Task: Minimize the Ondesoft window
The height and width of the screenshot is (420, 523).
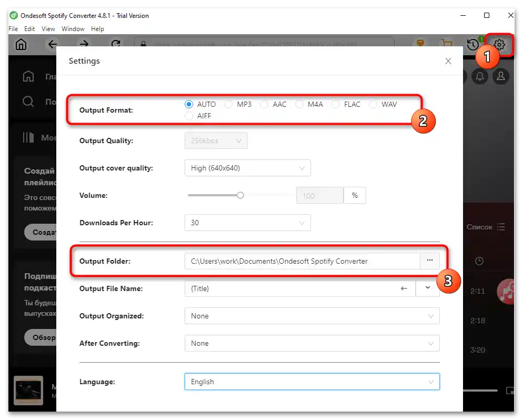Action: (x=463, y=15)
